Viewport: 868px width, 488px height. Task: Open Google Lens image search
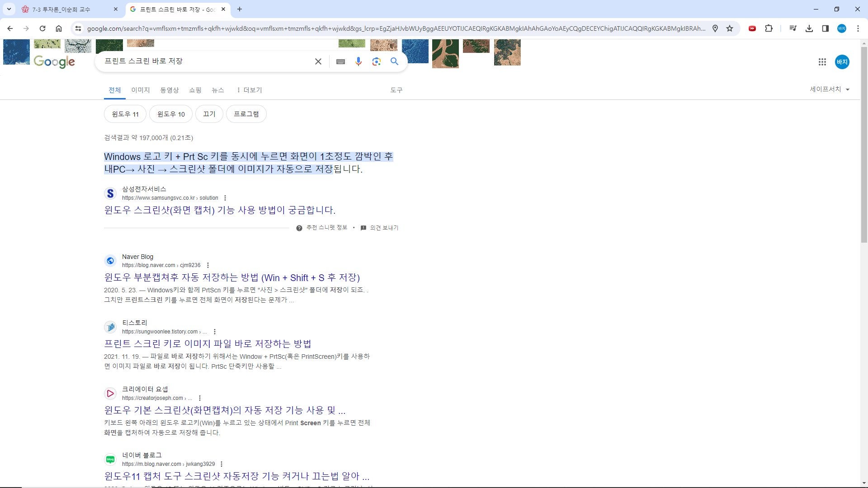[376, 61]
